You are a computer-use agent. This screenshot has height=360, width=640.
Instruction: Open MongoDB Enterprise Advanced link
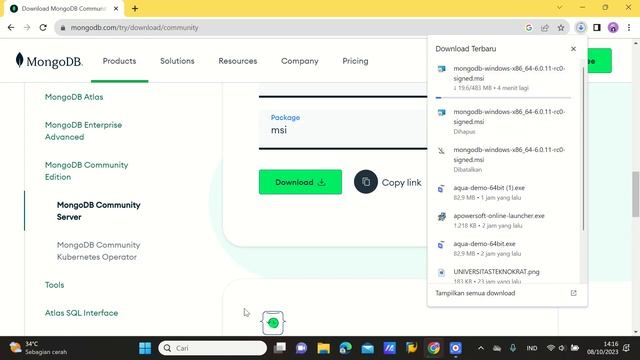pyautogui.click(x=83, y=131)
